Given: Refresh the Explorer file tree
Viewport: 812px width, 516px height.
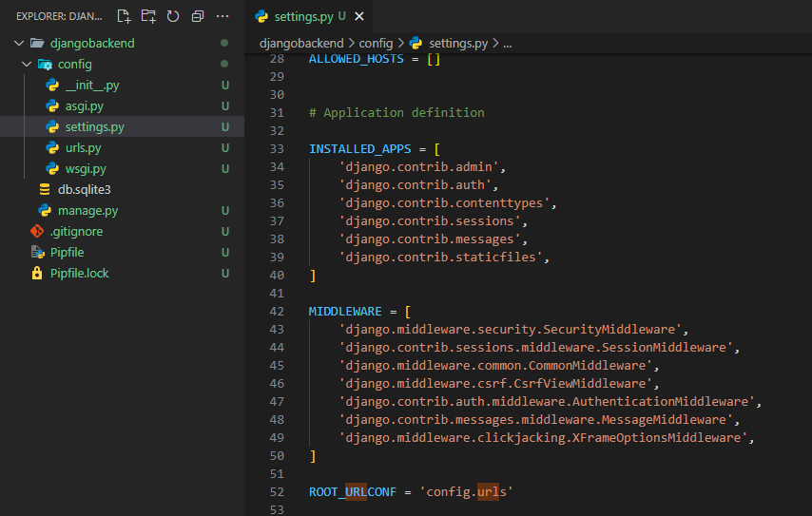Looking at the screenshot, I should [173, 16].
